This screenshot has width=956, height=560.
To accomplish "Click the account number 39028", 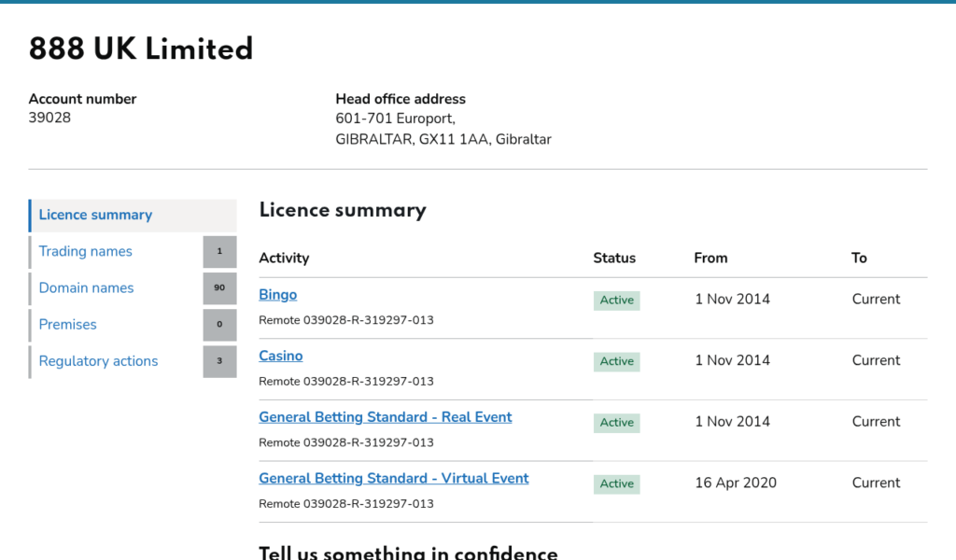I will (x=49, y=118).
